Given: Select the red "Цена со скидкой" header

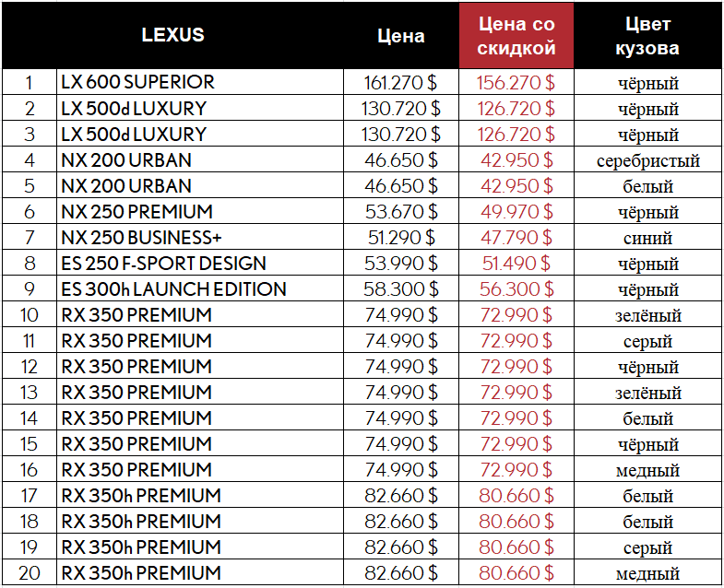Looking at the screenshot, I should click(516, 36).
